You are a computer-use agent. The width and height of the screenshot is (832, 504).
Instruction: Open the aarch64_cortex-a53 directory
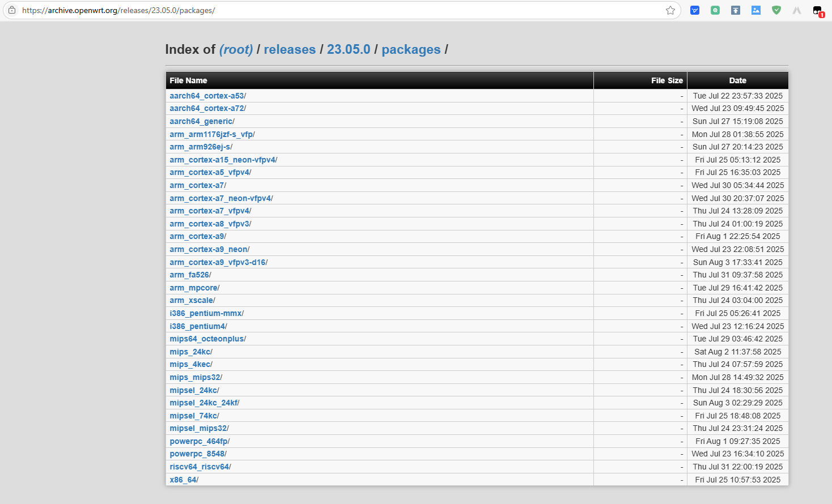(x=207, y=96)
